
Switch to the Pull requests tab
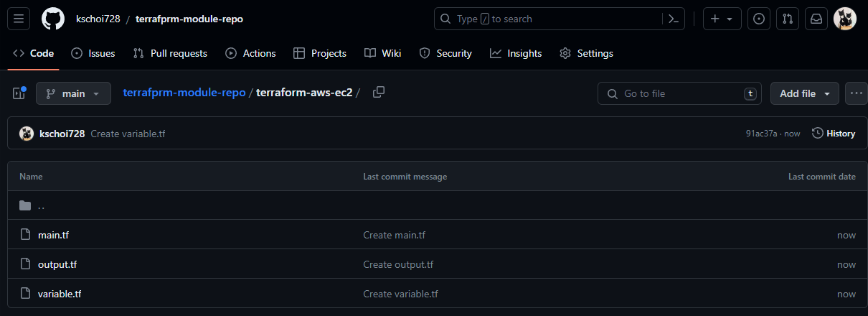click(x=170, y=53)
